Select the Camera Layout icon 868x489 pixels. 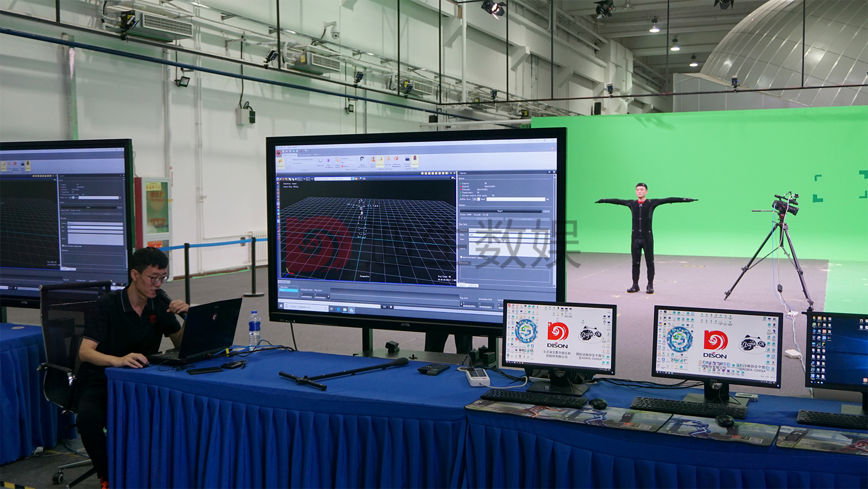(337, 163)
